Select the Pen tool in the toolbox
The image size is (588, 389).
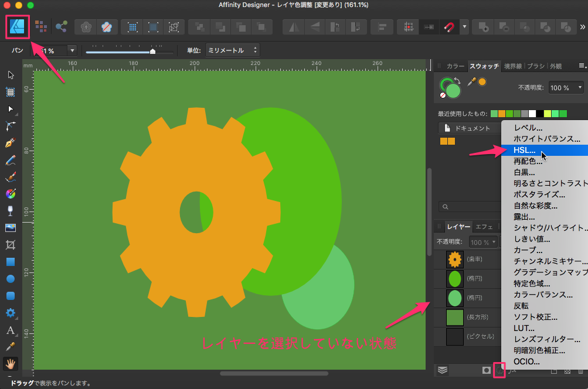tap(10, 143)
